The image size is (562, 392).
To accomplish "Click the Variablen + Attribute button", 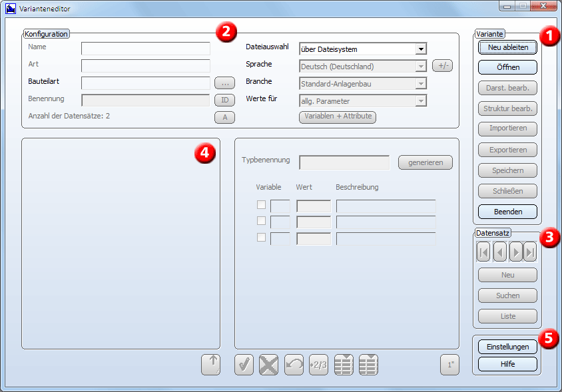I will 338,117.
